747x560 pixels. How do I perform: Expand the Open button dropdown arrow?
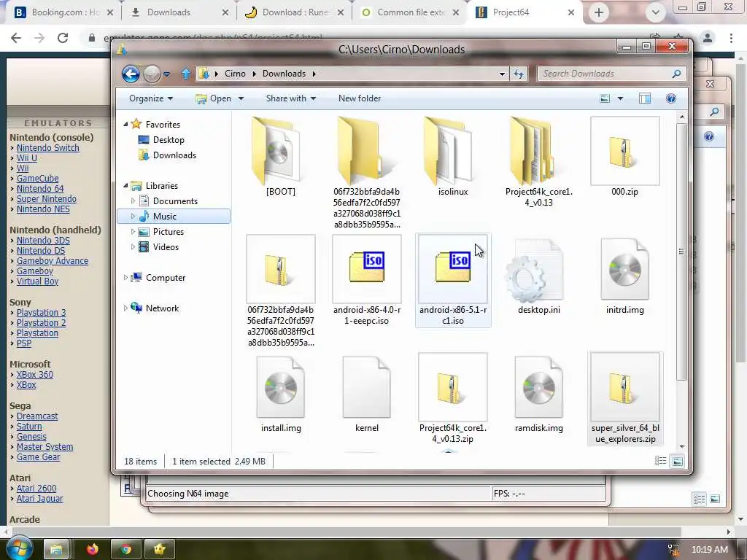[241, 98]
